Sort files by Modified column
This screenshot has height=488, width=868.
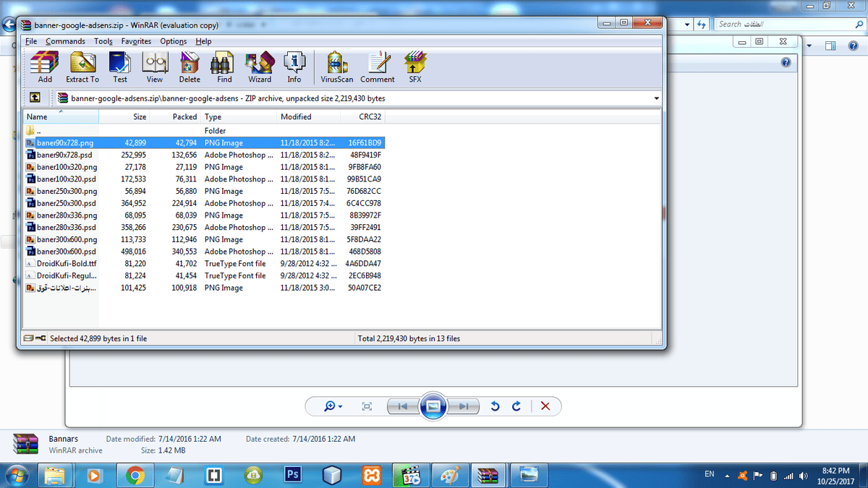pyautogui.click(x=308, y=116)
